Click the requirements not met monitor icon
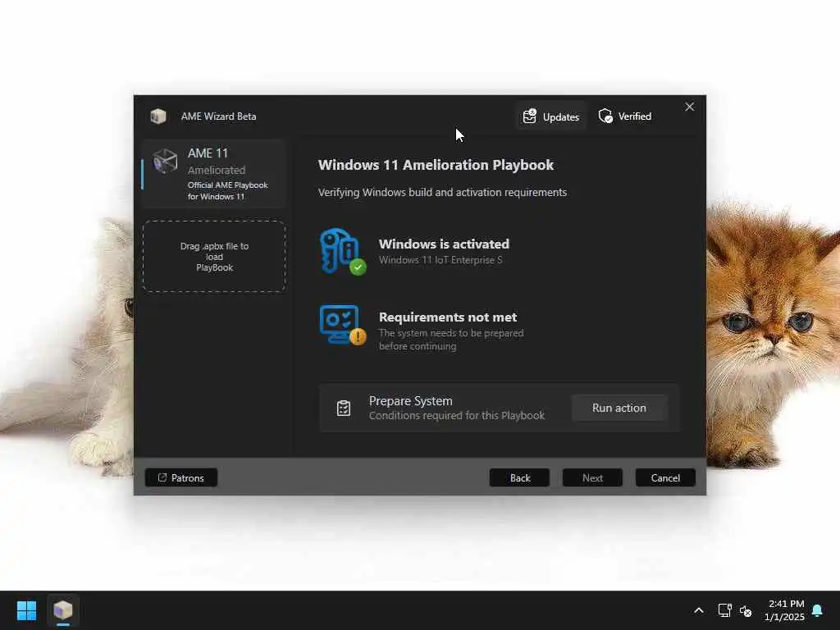The width and height of the screenshot is (840, 630). (343, 325)
